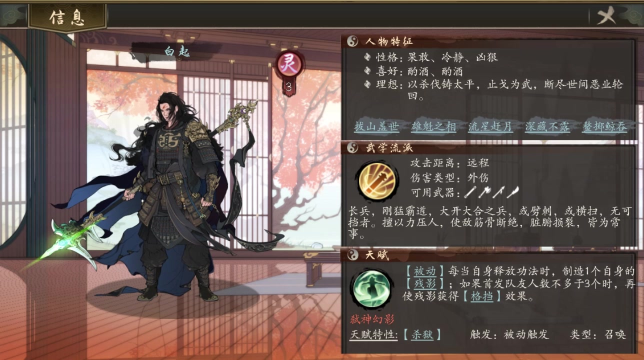Click the 【杀狱】 talent trait link

(x=422, y=335)
